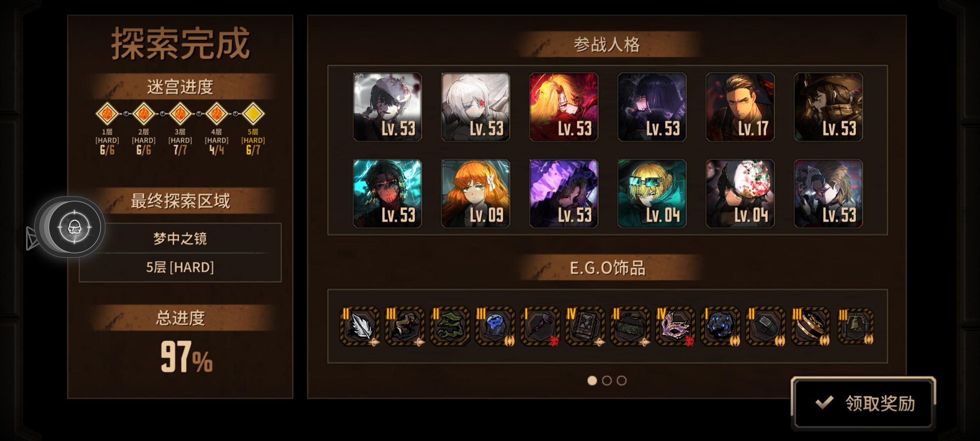The image size is (980, 441).
Task: Claim rewards with 领取奖励 button
Action: pos(864,403)
